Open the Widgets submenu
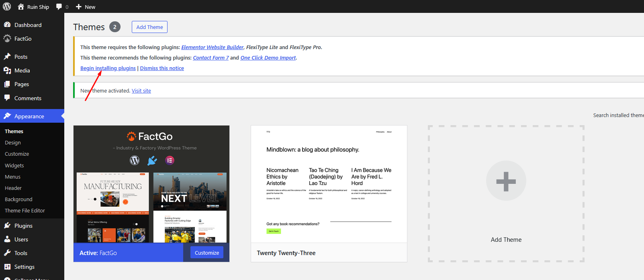Image resolution: width=644 pixels, height=280 pixels. pyautogui.click(x=14, y=165)
